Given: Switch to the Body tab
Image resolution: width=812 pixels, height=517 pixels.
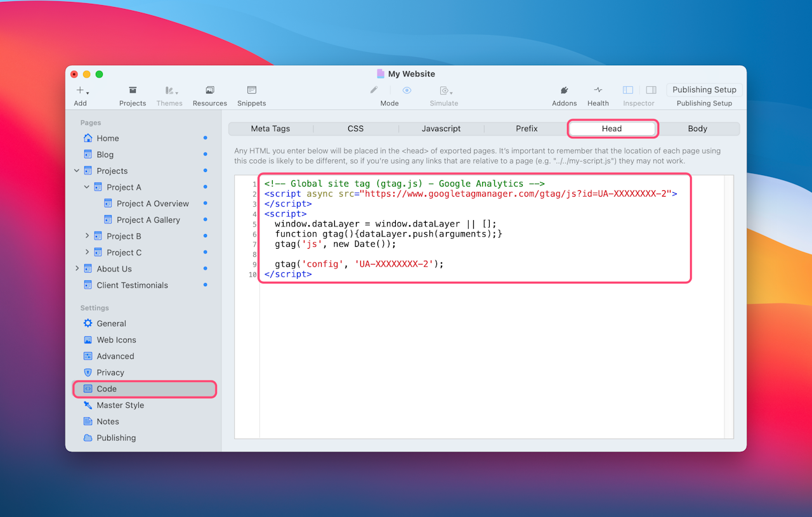Looking at the screenshot, I should pyautogui.click(x=698, y=129).
